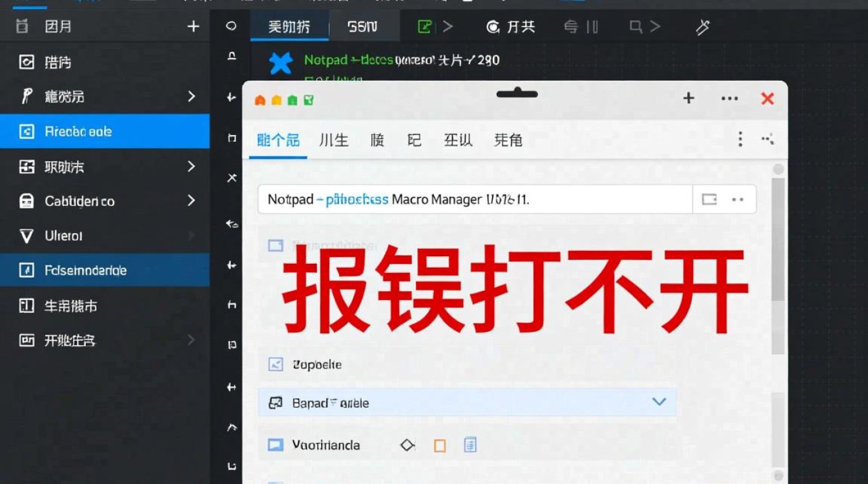This screenshot has height=484, width=868.
Task: Click the share-like icon at the tab row's right end
Action: [767, 139]
